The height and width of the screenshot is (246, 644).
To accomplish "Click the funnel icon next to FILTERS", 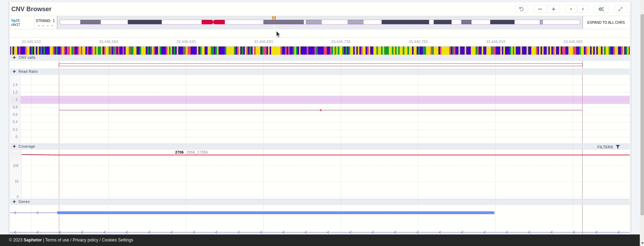I will pyautogui.click(x=618, y=147).
